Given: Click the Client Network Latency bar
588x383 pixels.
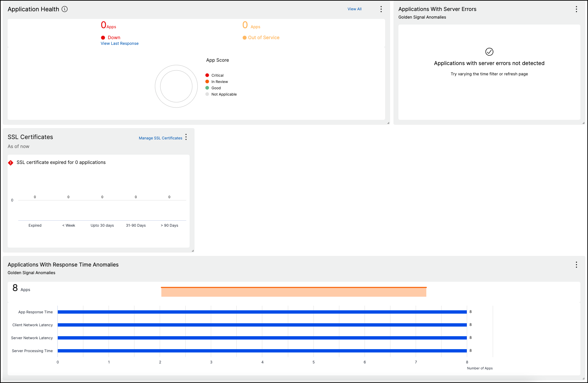Looking at the screenshot, I should 262,325.
